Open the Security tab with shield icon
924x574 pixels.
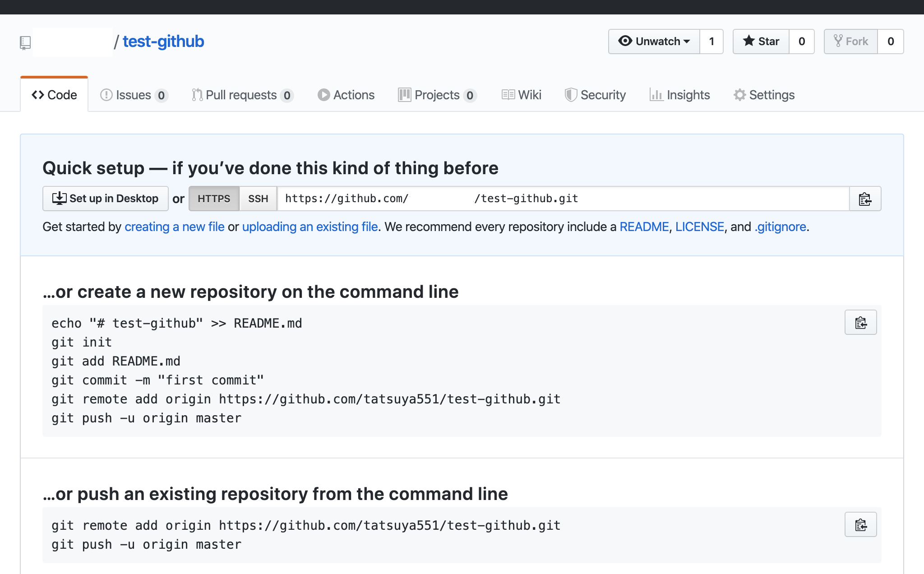[x=596, y=95]
